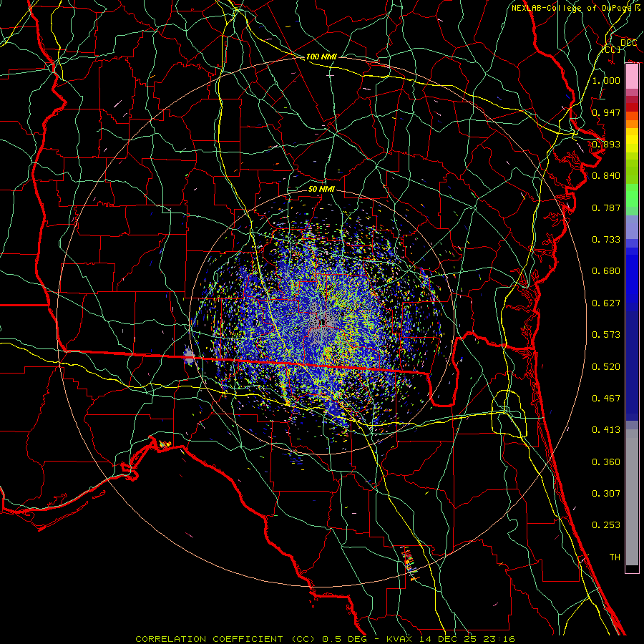Click the radar site at the center of the echoes

[x=323, y=322]
